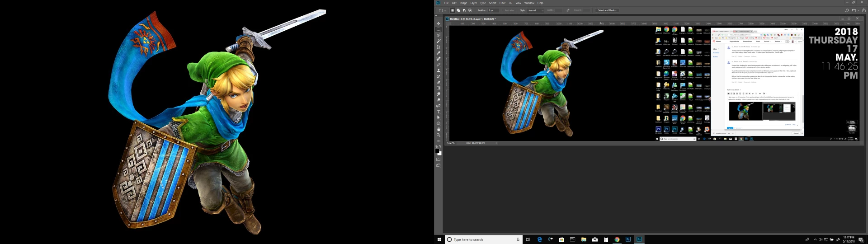The image size is (868, 244).
Task: Select the Move tool
Action: pyautogui.click(x=439, y=23)
